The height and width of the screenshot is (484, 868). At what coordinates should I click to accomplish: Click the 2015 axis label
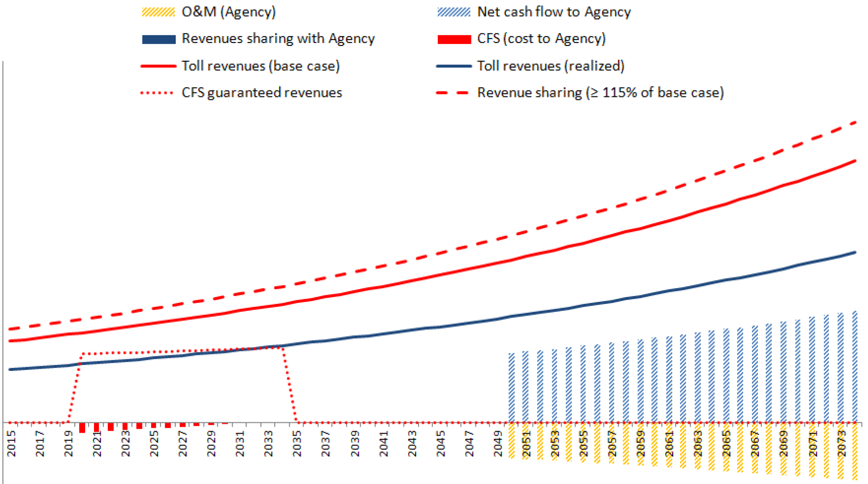click(11, 443)
